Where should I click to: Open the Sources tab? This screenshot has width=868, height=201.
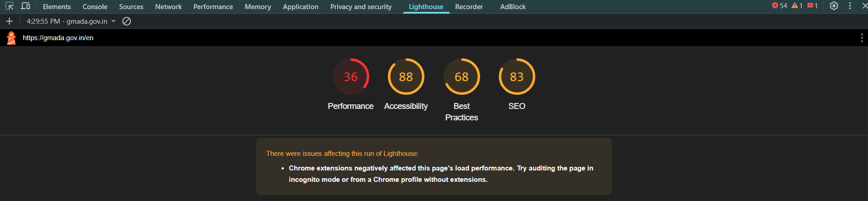[x=131, y=7]
